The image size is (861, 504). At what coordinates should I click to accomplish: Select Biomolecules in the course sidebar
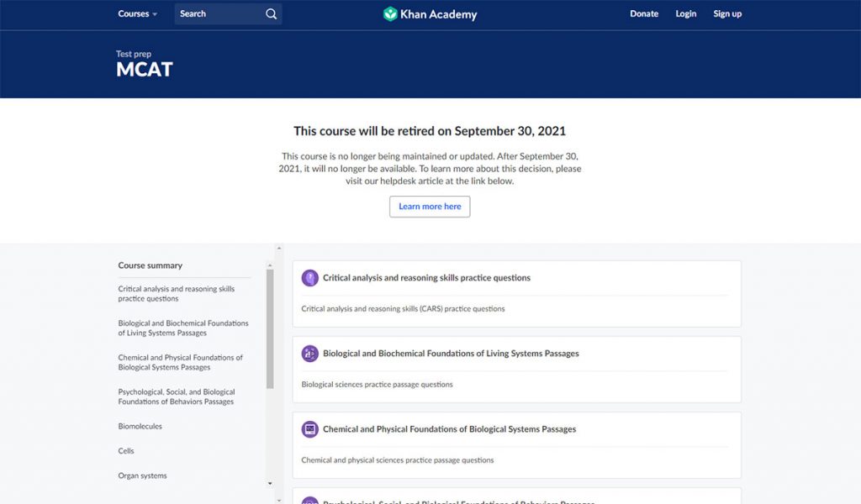(x=140, y=427)
